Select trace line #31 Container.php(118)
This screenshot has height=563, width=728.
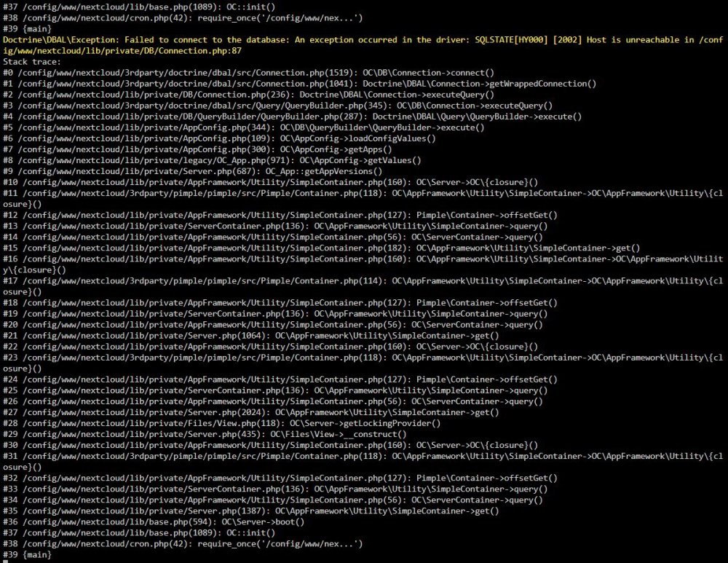(x=363, y=461)
